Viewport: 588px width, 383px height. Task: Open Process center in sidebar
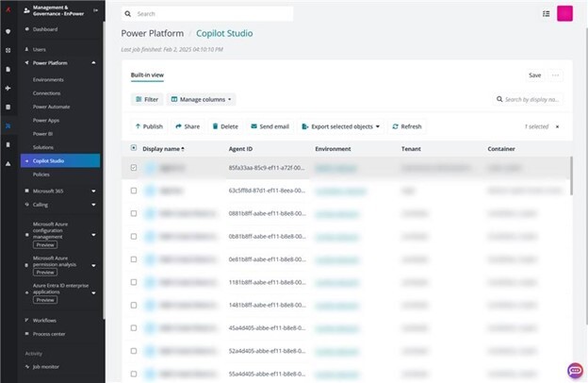(x=49, y=334)
